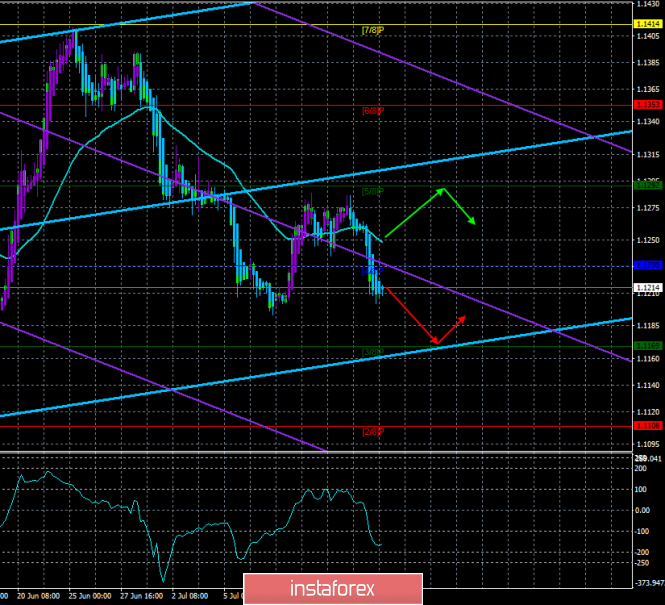Click the white 1.1214 current price tag

click(x=647, y=287)
